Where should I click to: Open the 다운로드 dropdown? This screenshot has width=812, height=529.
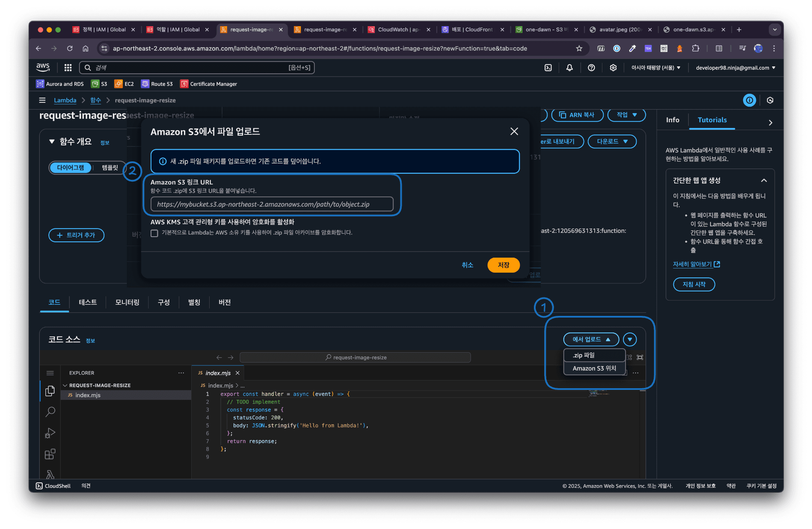(x=612, y=141)
